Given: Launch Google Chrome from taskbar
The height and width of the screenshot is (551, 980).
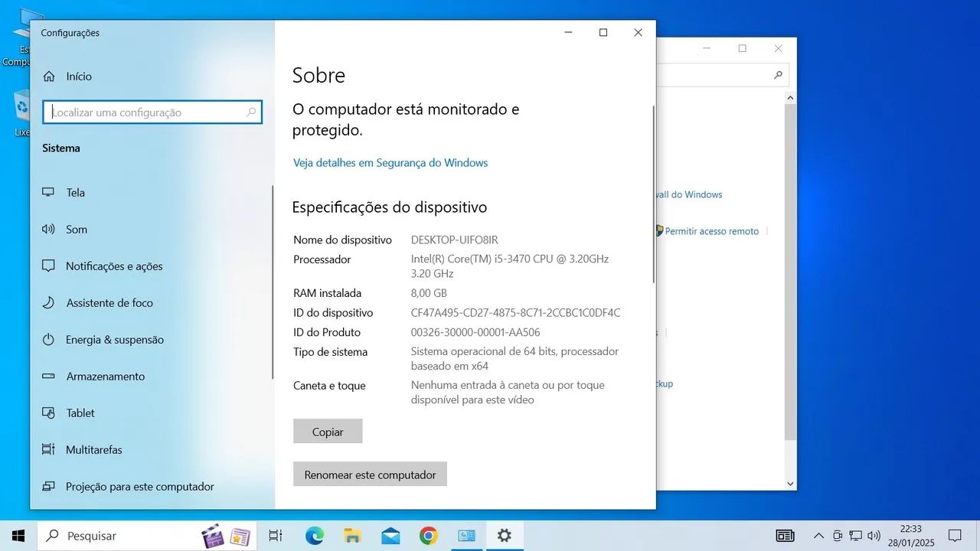Looking at the screenshot, I should tap(429, 536).
